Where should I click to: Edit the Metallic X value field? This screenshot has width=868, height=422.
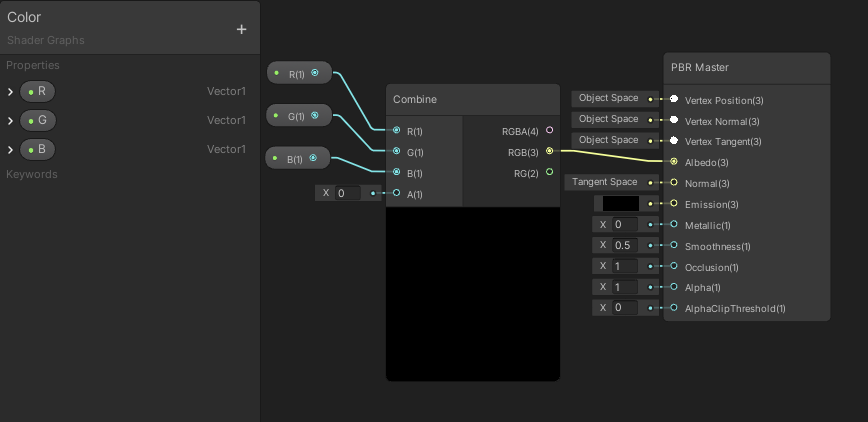pyautogui.click(x=624, y=224)
